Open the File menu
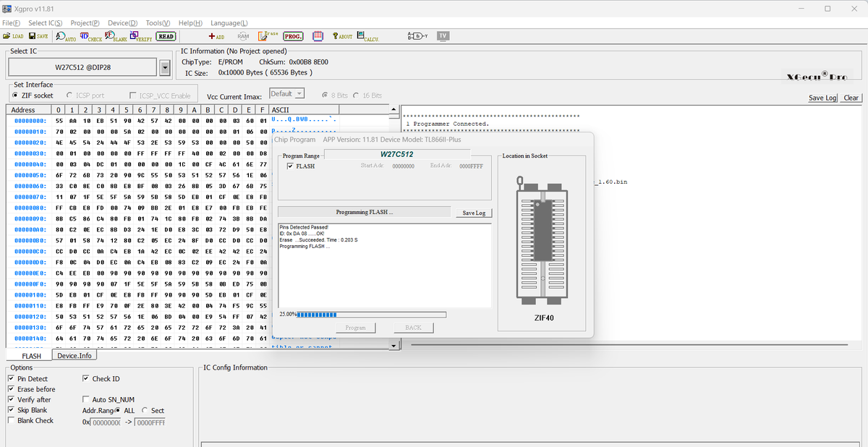This screenshot has width=868, height=447. [x=12, y=23]
